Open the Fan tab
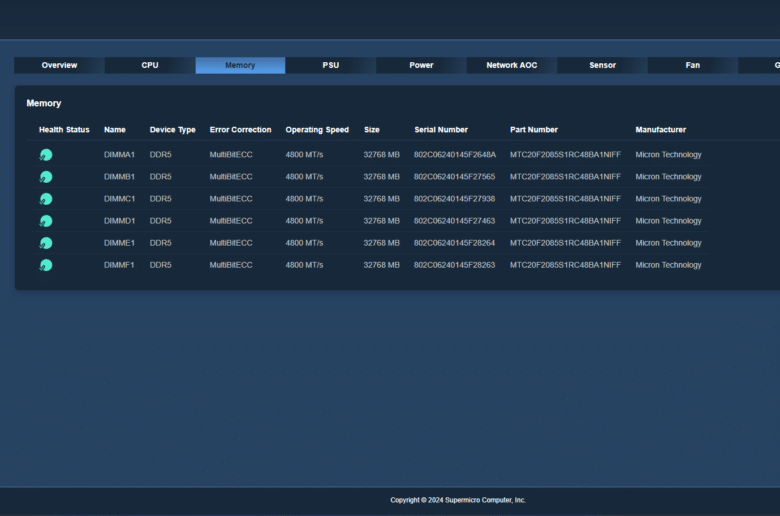 coord(693,65)
